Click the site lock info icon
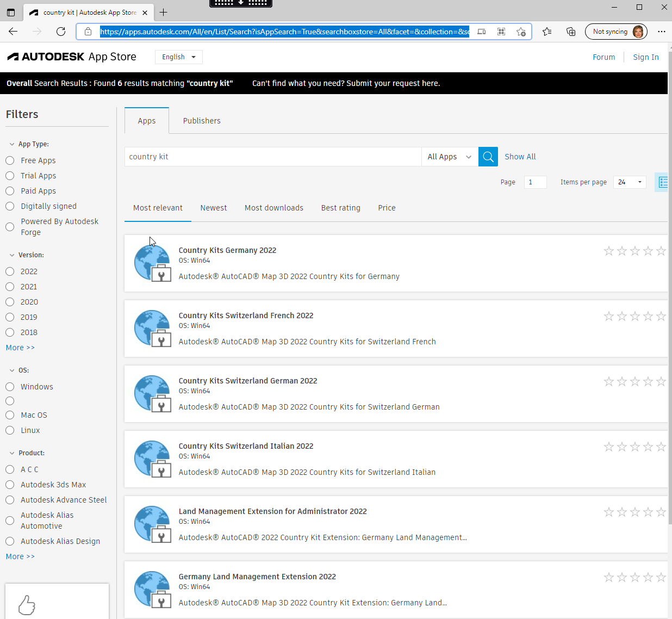The image size is (672, 619). (88, 32)
